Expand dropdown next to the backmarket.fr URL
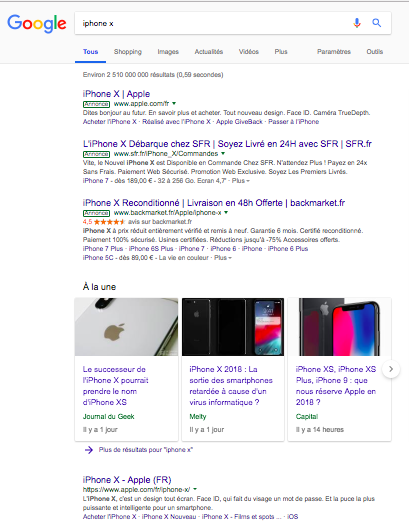 [x=226, y=212]
